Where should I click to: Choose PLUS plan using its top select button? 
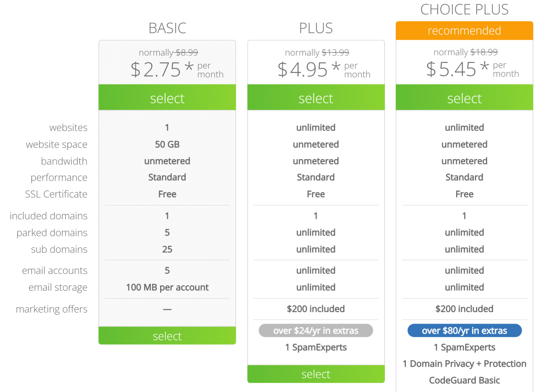[316, 98]
